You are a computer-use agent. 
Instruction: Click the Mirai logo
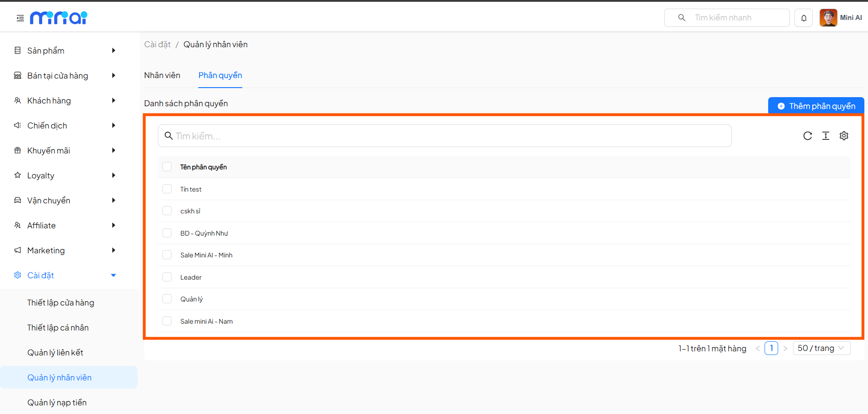pyautogui.click(x=59, y=18)
